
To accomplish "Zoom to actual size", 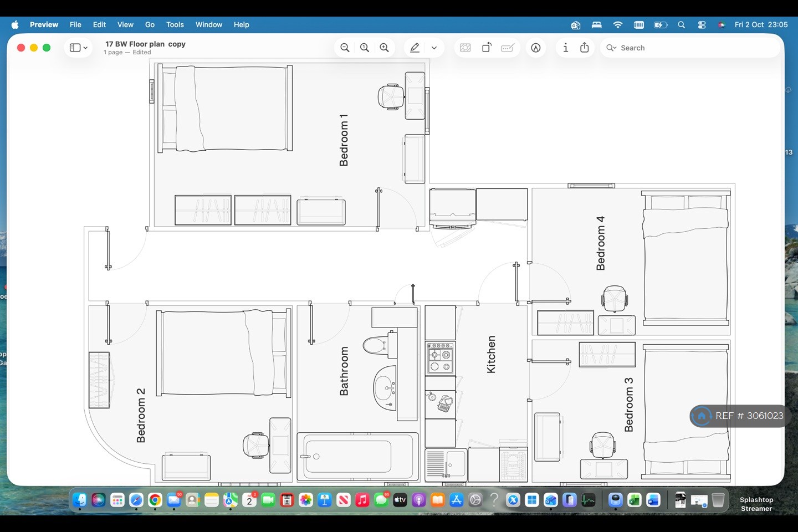I will (x=365, y=48).
